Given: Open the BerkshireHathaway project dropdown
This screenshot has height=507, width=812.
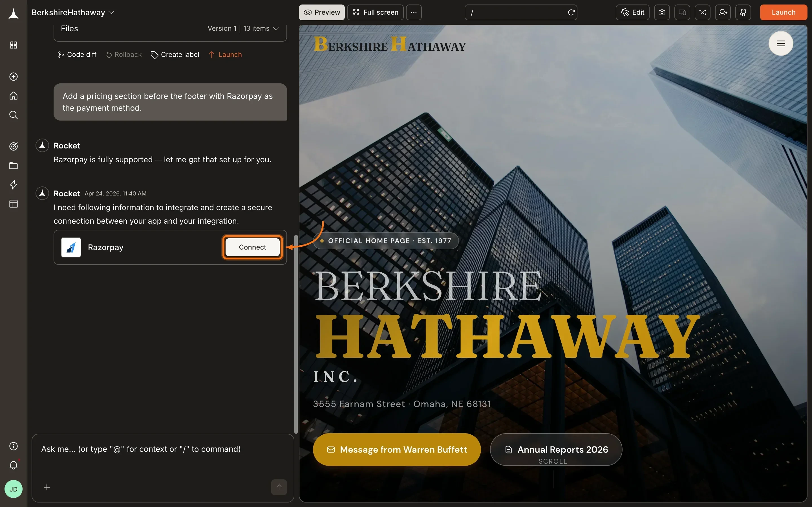Looking at the screenshot, I should [73, 12].
